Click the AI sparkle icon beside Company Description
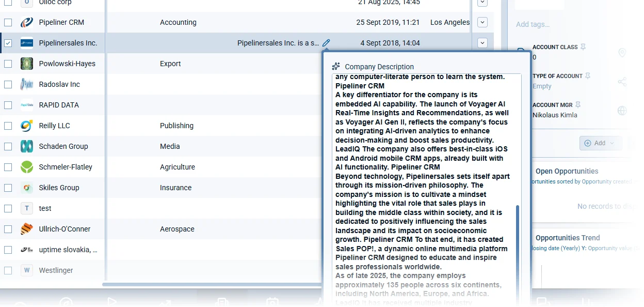644x307 pixels. click(x=336, y=66)
